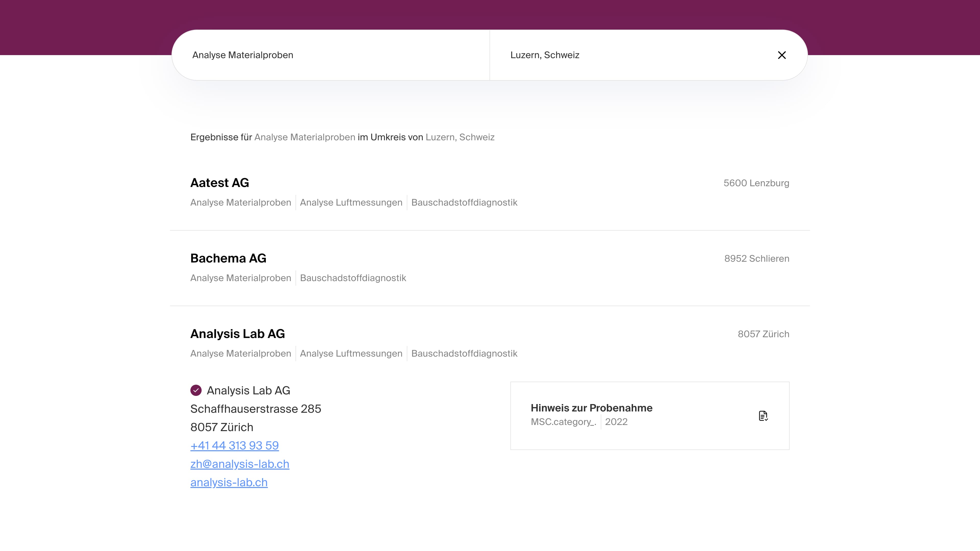
Task: Click Bauschadstoffdiagnostik tag under Aatest AG
Action: coord(464,202)
